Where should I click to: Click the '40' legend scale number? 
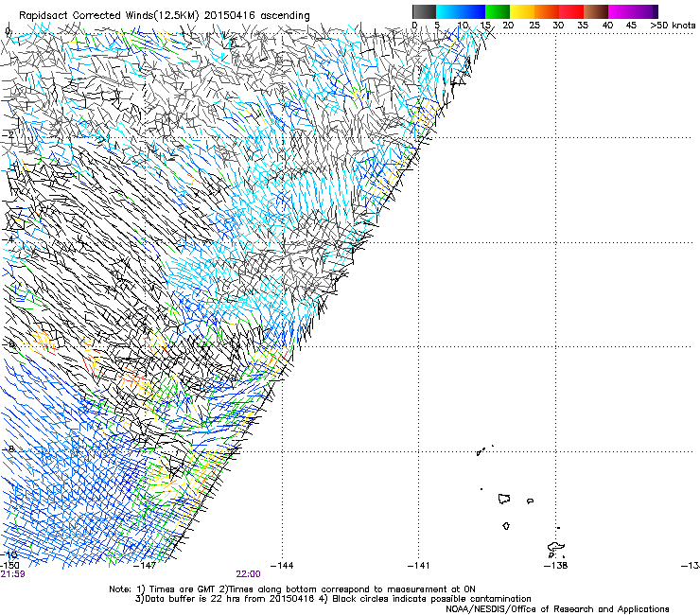point(607,26)
